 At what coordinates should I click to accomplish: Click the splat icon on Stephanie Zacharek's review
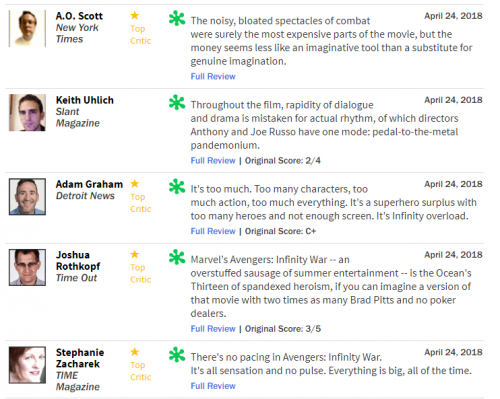pos(177,355)
